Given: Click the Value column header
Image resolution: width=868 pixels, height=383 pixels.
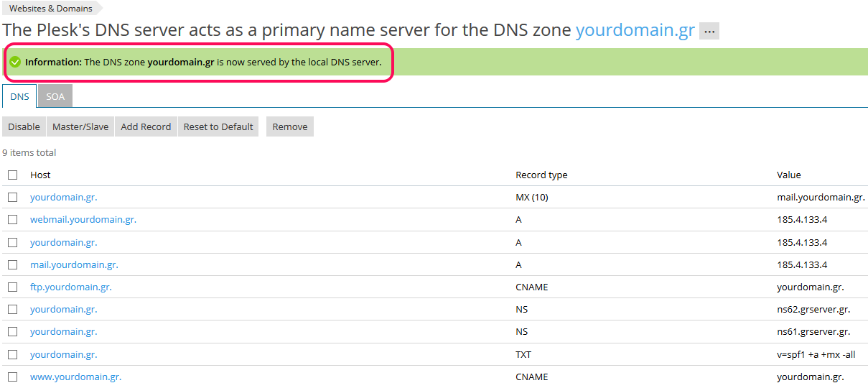Looking at the screenshot, I should click(789, 175).
